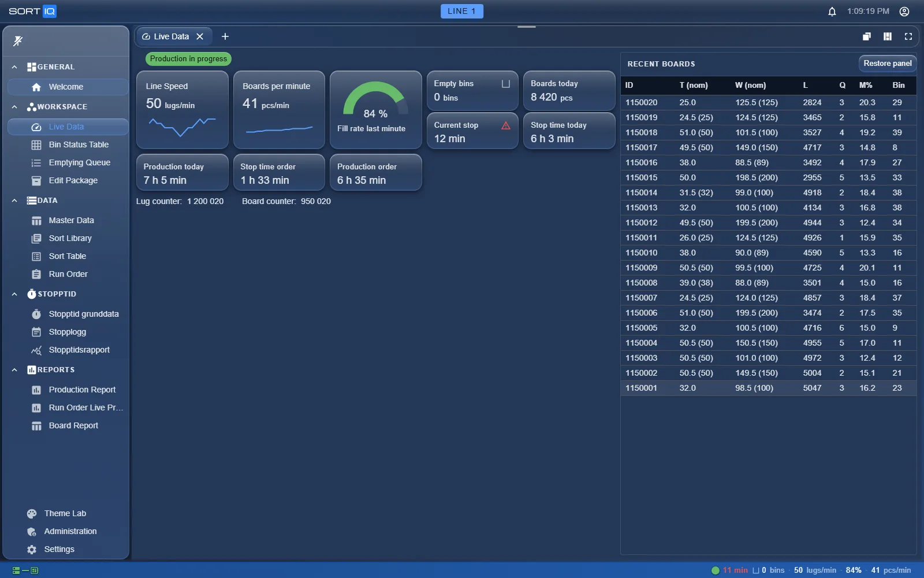Open the Stop time today card
The width and height of the screenshot is (924, 578).
[569, 131]
